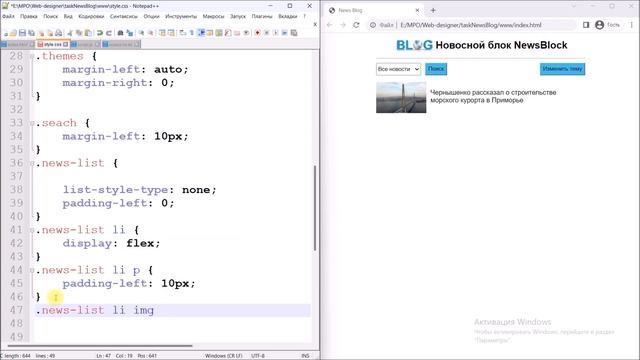Open a new browser tab

tap(433, 10)
